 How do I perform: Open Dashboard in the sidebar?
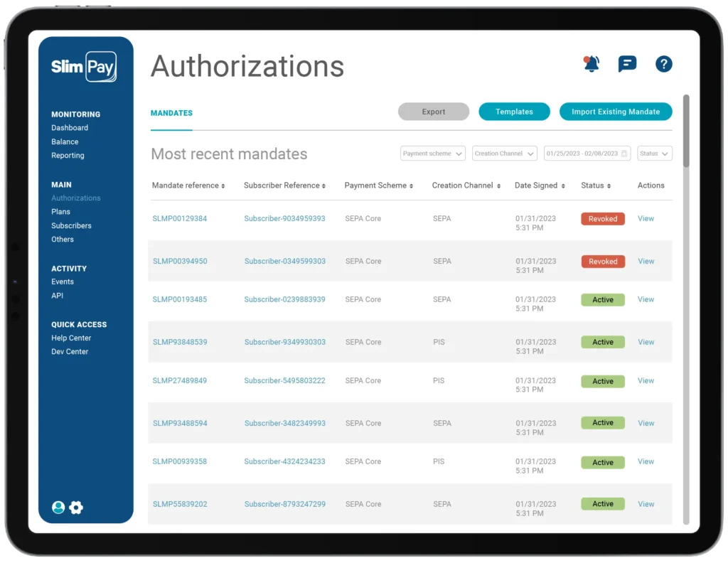point(70,128)
